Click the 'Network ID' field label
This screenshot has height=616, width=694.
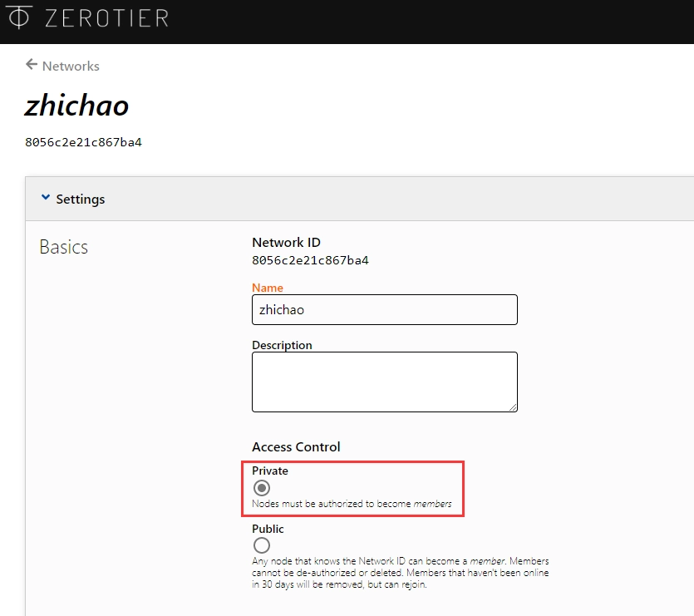[x=286, y=242]
